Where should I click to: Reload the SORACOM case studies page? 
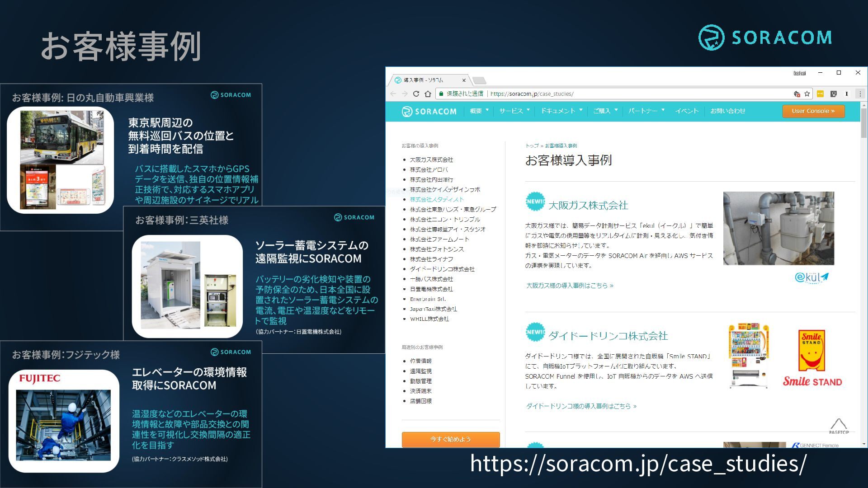[416, 94]
